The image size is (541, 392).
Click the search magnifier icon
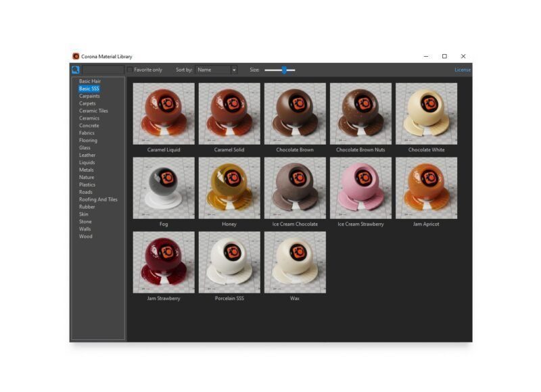[x=76, y=70]
